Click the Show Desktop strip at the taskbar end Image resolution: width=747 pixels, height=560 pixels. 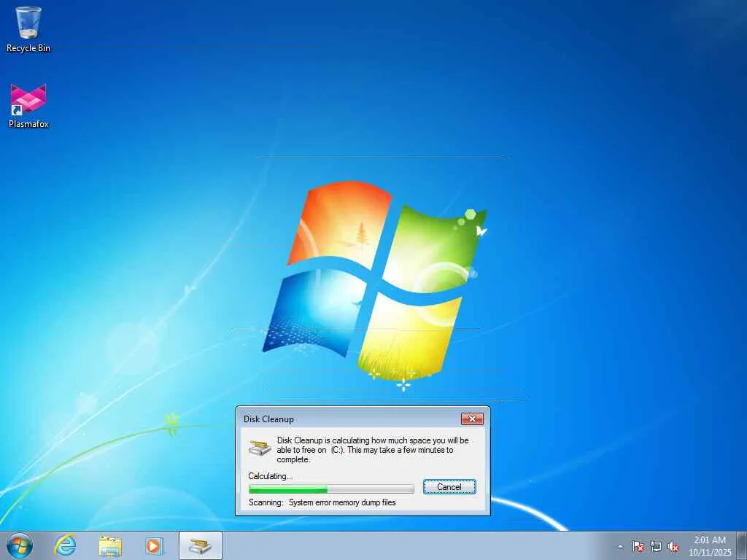tap(743, 545)
